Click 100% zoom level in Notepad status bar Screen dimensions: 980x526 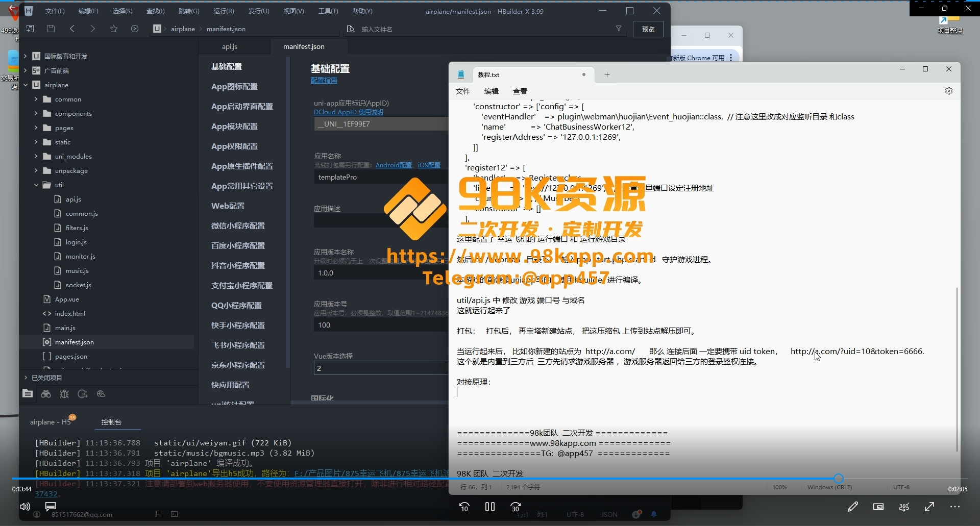[779, 487]
